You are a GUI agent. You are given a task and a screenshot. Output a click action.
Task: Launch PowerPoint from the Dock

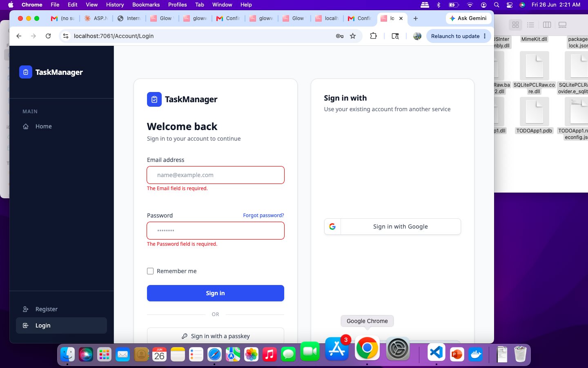click(457, 354)
